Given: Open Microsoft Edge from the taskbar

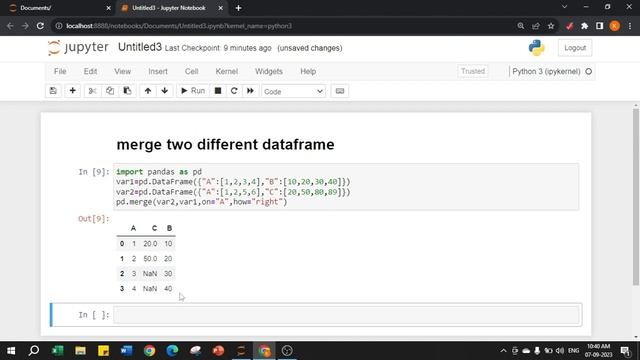Looking at the screenshot, I should pyautogui.click(x=172, y=351).
